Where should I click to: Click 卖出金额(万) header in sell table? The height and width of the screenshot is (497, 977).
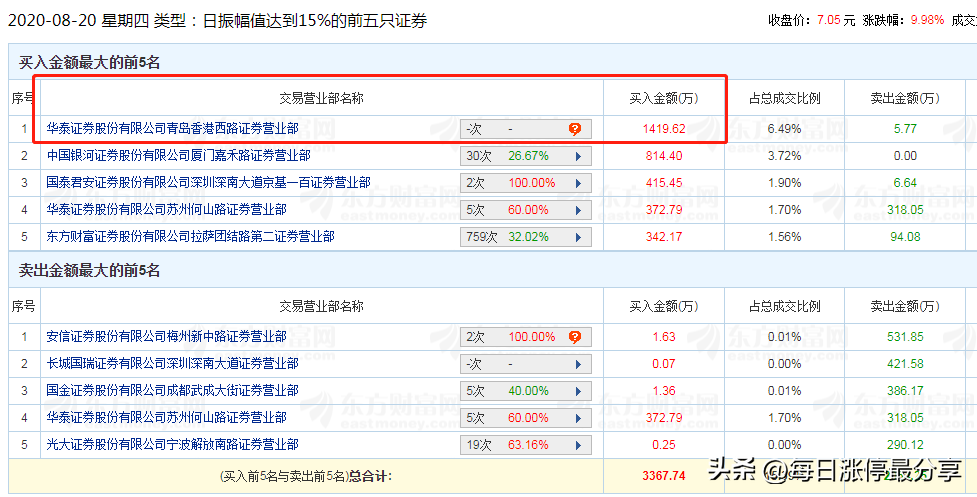[x=905, y=306]
